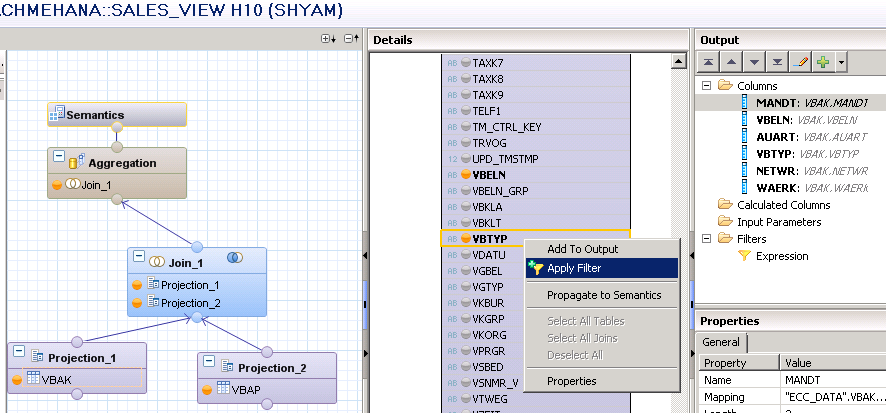Click Projection_1 entry inside Join_1 node
This screenshot has width=886, height=413.
click(183, 285)
